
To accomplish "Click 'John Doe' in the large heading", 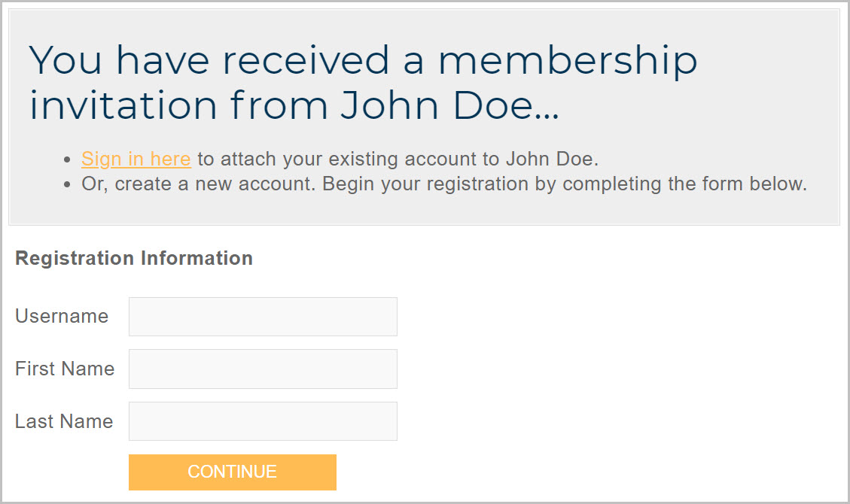I will pyautogui.click(x=448, y=105).
